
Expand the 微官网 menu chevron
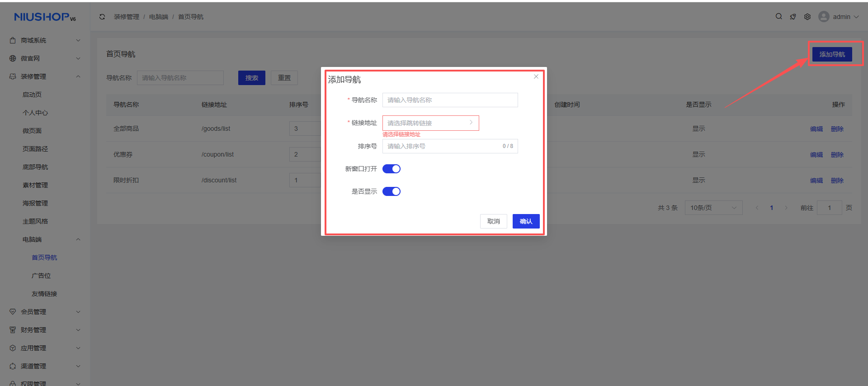(78, 58)
